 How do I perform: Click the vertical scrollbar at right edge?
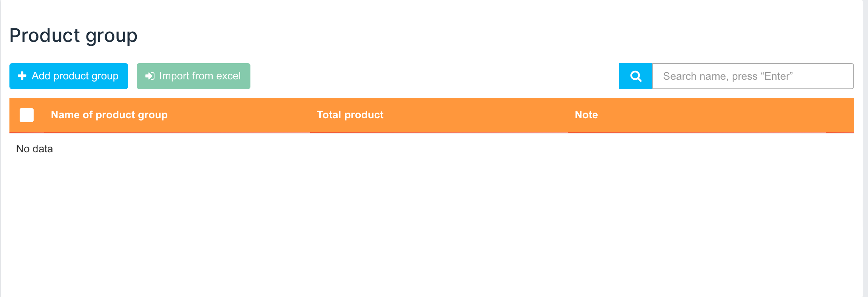coord(865,151)
